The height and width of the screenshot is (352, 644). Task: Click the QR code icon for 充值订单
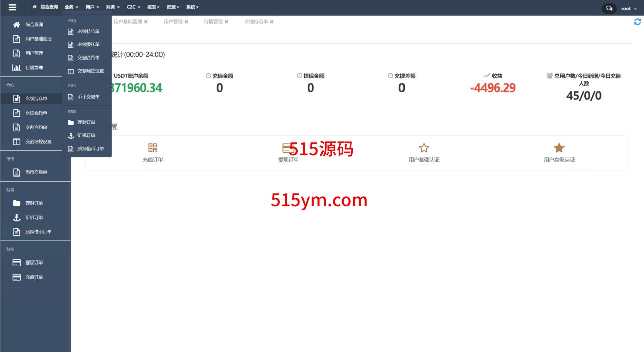pyautogui.click(x=153, y=148)
